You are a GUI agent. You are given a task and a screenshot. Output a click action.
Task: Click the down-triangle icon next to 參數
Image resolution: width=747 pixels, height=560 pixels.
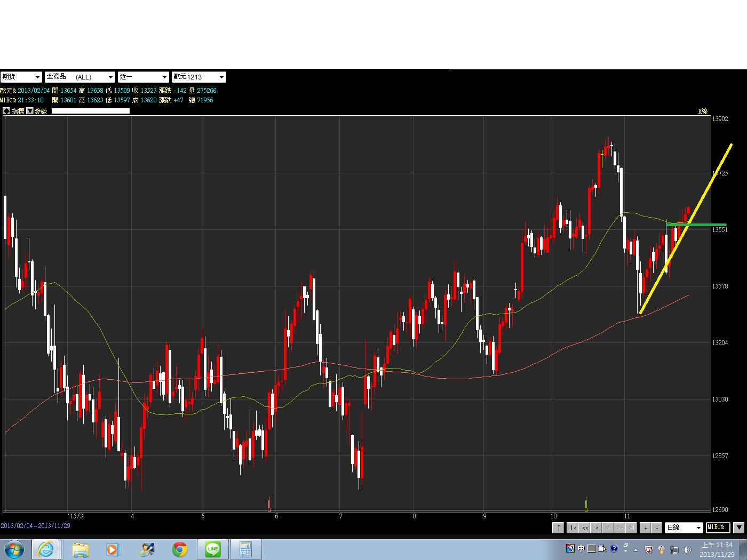(x=30, y=111)
